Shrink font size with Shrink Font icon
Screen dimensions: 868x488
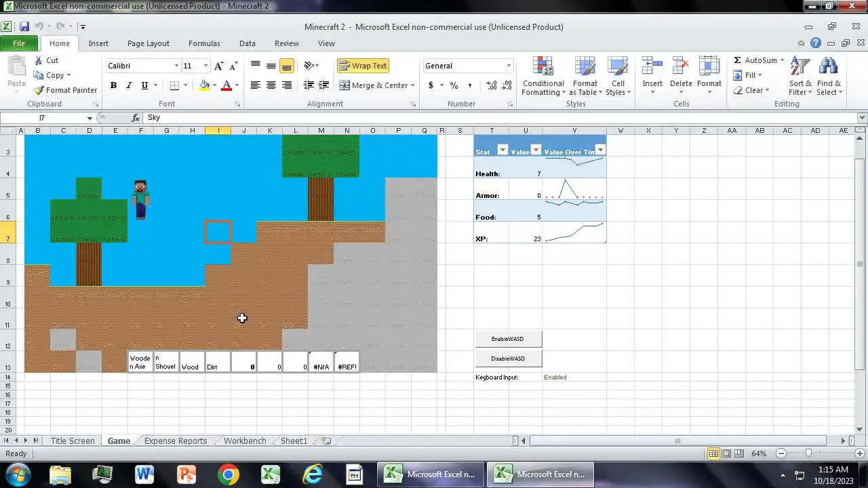click(x=233, y=66)
